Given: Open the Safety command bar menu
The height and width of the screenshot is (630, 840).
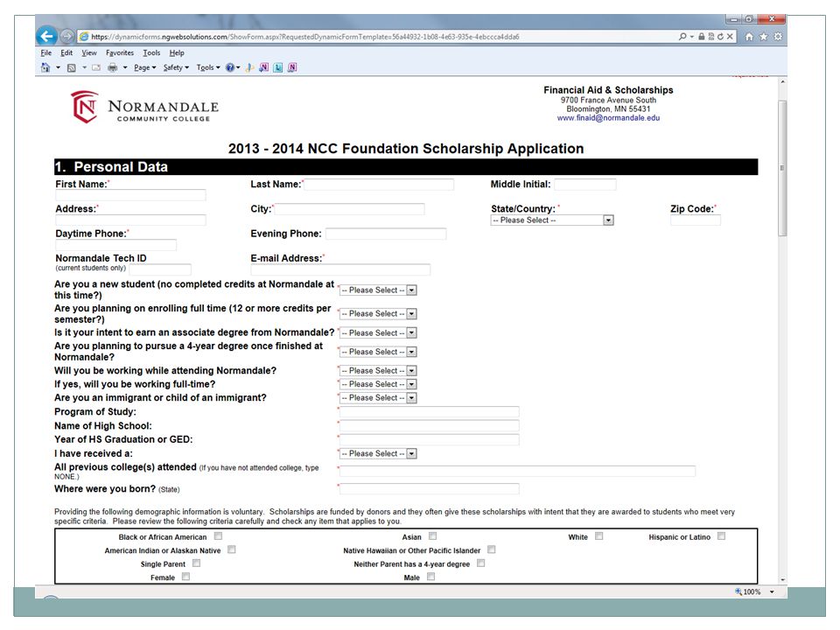Looking at the screenshot, I should 176,67.
